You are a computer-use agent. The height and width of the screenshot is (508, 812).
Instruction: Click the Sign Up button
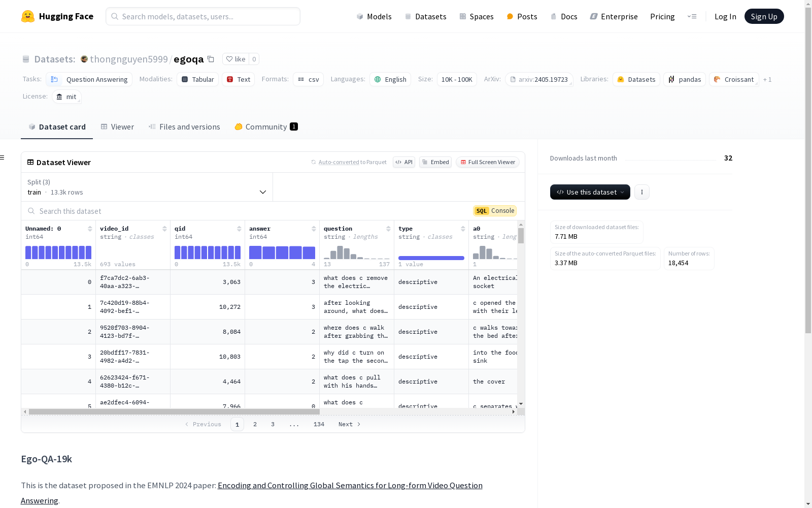click(764, 16)
